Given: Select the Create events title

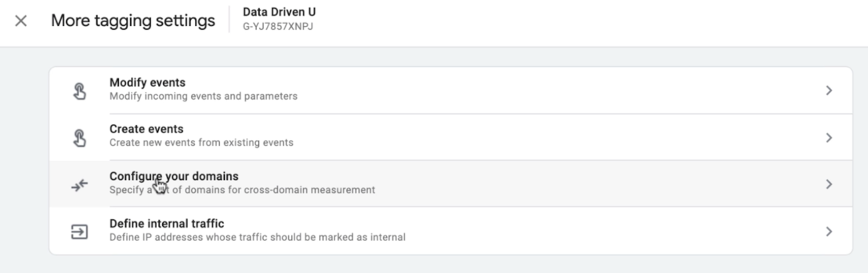Looking at the screenshot, I should tap(146, 129).
